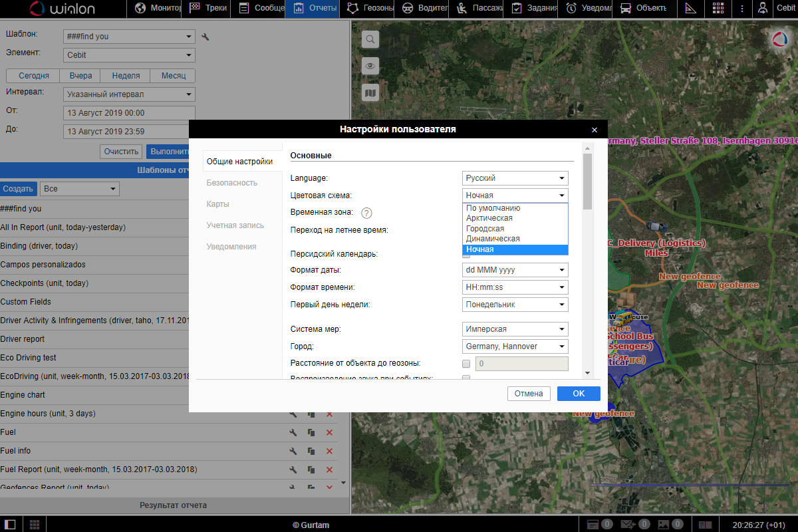Switch to the Безопасность settings tab
798x532 pixels.
[232, 183]
